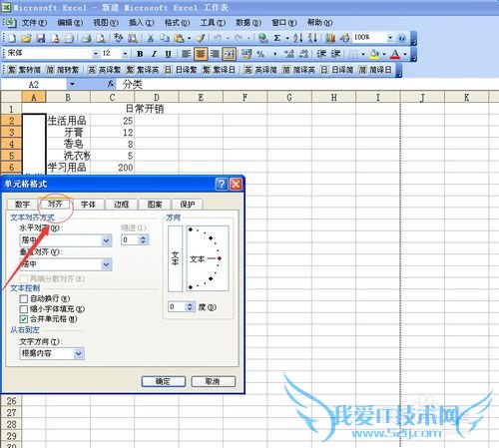Image resolution: width=499 pixels, height=448 pixels.
Task: Click the orientation angle dial
Action: 208,258
